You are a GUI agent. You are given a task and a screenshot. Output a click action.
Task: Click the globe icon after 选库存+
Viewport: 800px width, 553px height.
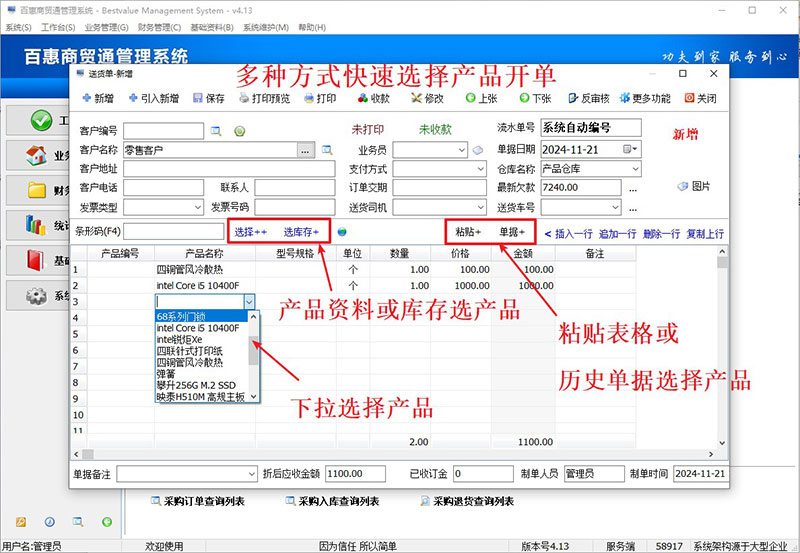click(x=342, y=232)
